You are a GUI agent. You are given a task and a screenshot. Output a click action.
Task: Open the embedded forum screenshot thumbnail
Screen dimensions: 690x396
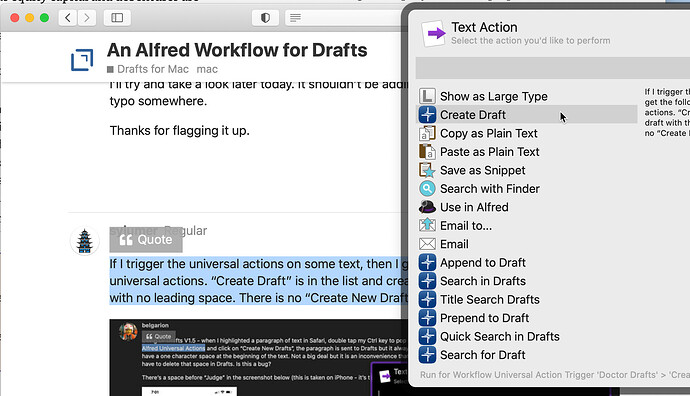click(260, 357)
